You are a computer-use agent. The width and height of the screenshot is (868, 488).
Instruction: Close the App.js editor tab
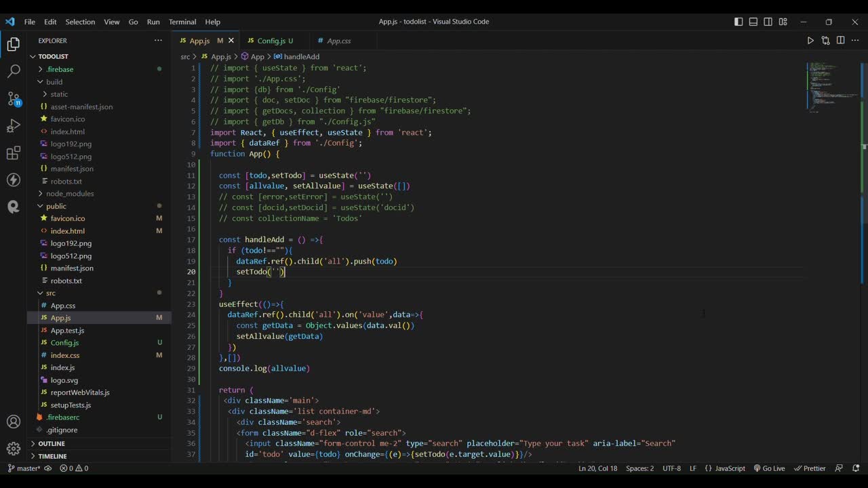click(x=231, y=41)
